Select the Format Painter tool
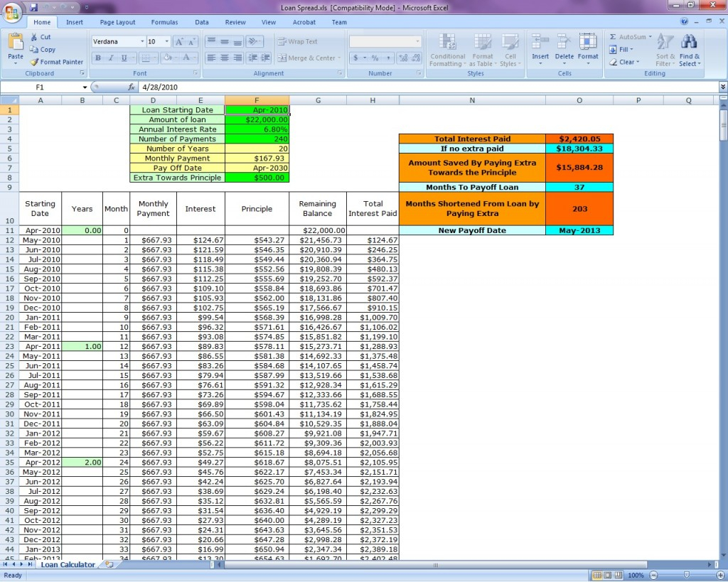Screen dimensions: 728x582 pos(56,62)
